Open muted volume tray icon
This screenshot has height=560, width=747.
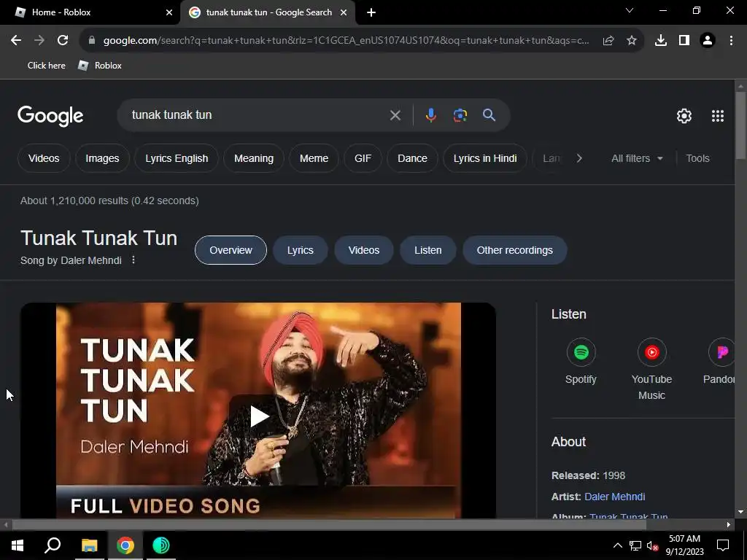[651, 545]
